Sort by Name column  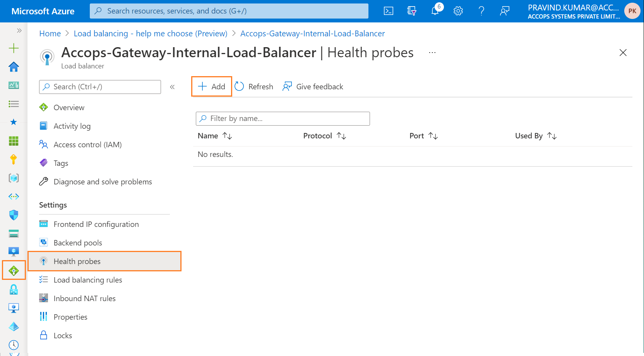[x=215, y=136]
